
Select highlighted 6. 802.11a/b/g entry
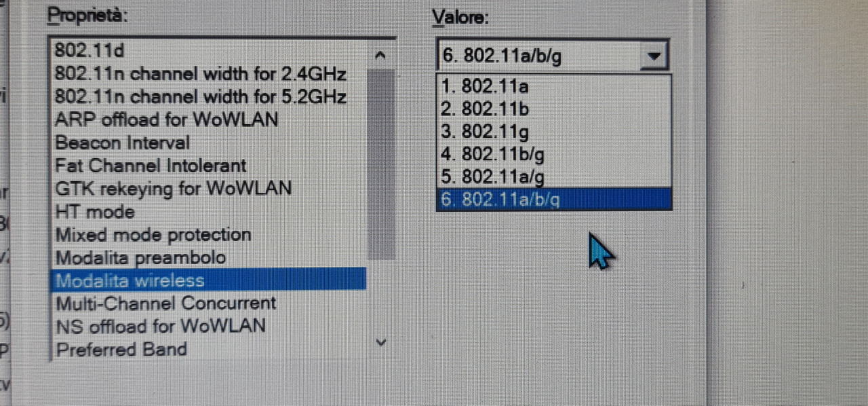pyautogui.click(x=554, y=199)
